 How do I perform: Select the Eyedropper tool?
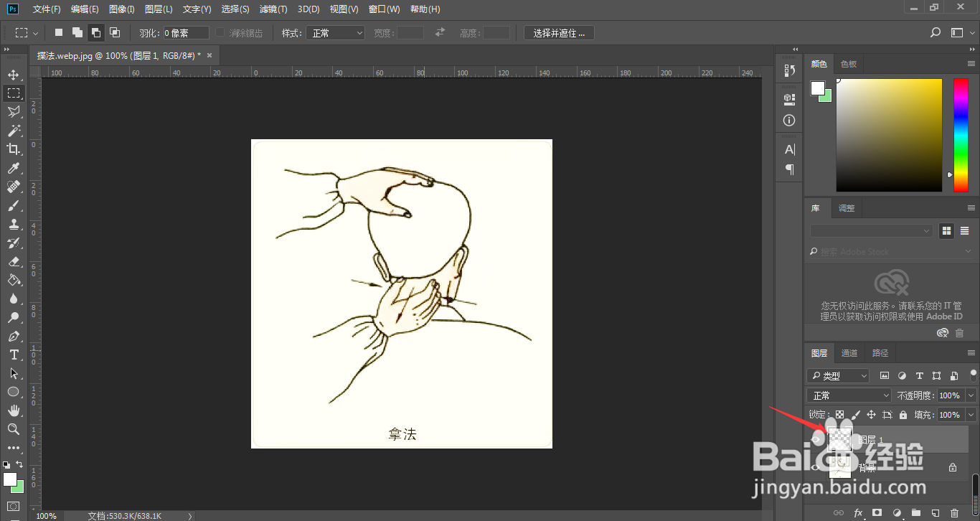[x=14, y=168]
